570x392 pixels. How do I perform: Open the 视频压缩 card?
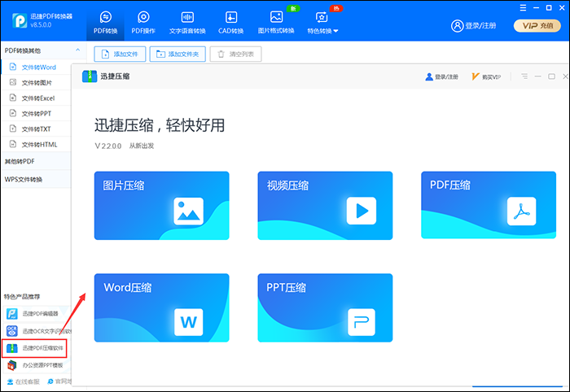tap(325, 206)
